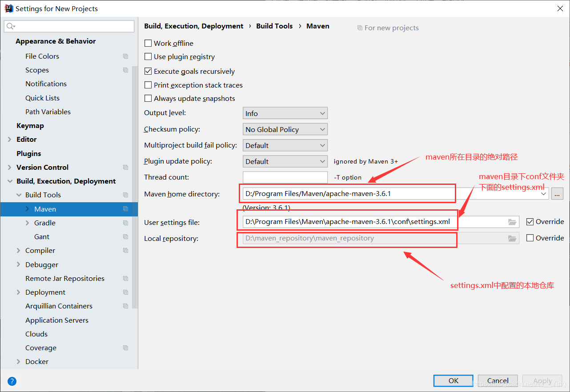Expand the Docker tree node
This screenshot has width=570, height=392.
click(x=19, y=362)
